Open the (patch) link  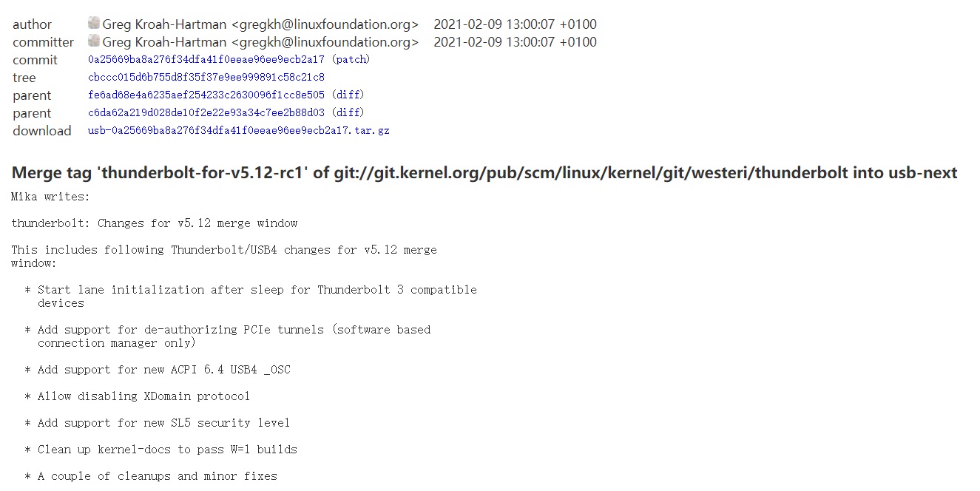tap(351, 60)
